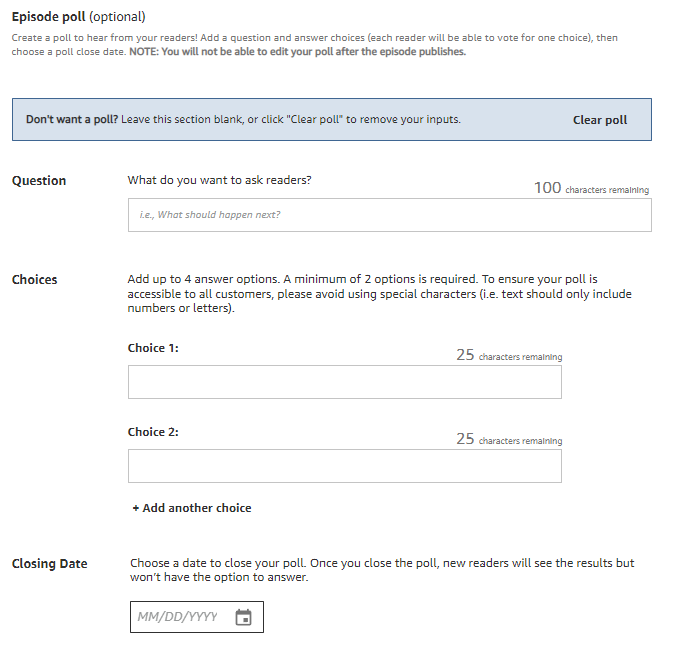This screenshot has height=656, width=684.
Task: Click Choice 1's 25 characters remaining counter
Action: pyautogui.click(x=509, y=355)
